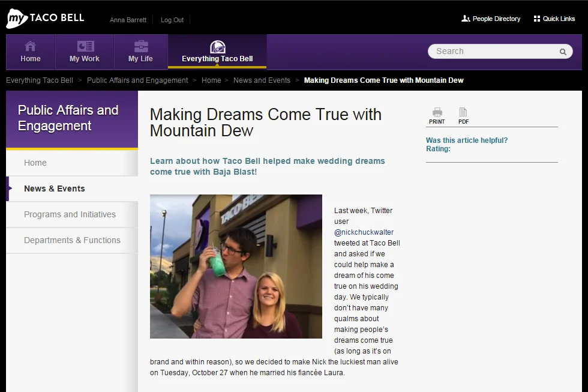Open @nickchuckwalter's Twitter profile link
588x392 pixels.
tap(364, 232)
